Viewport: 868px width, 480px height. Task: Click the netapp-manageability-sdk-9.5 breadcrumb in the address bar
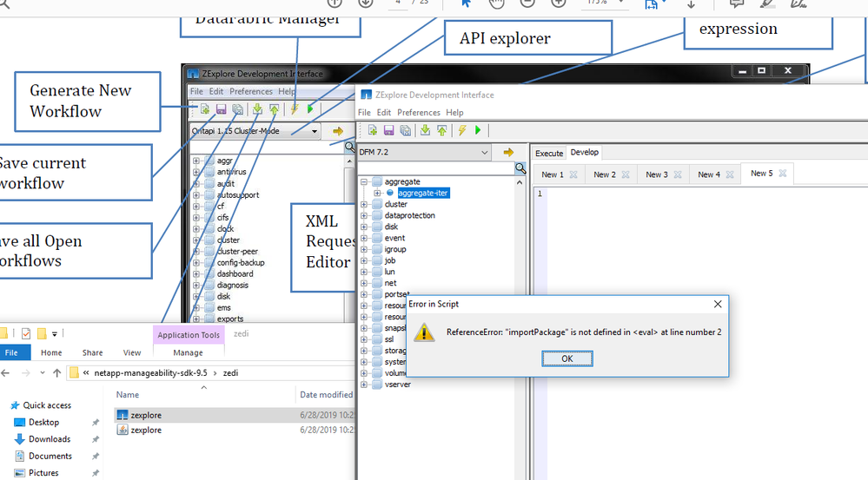pyautogui.click(x=150, y=372)
